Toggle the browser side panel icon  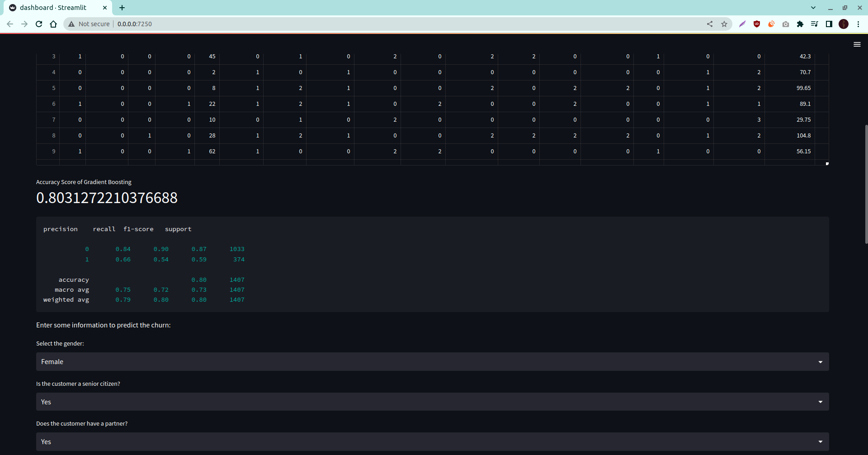[x=830, y=24]
